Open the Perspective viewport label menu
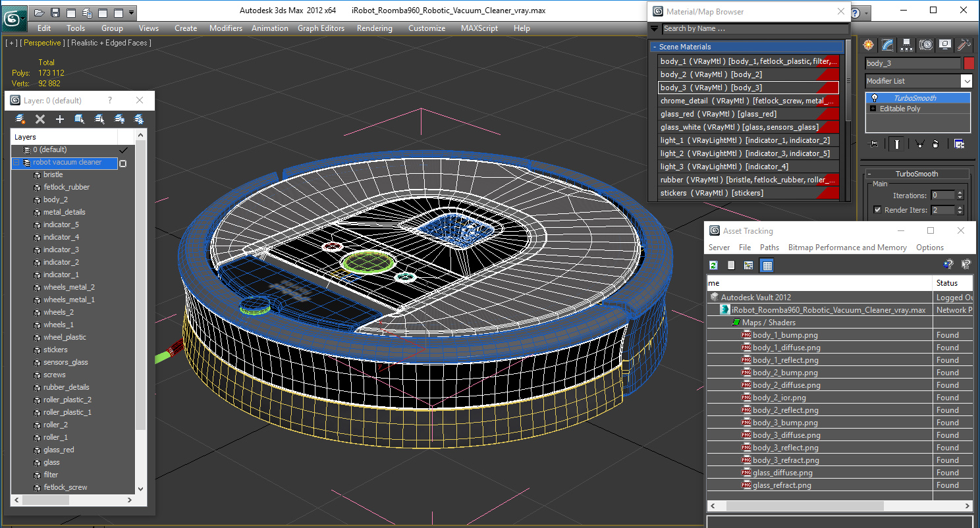 43,43
